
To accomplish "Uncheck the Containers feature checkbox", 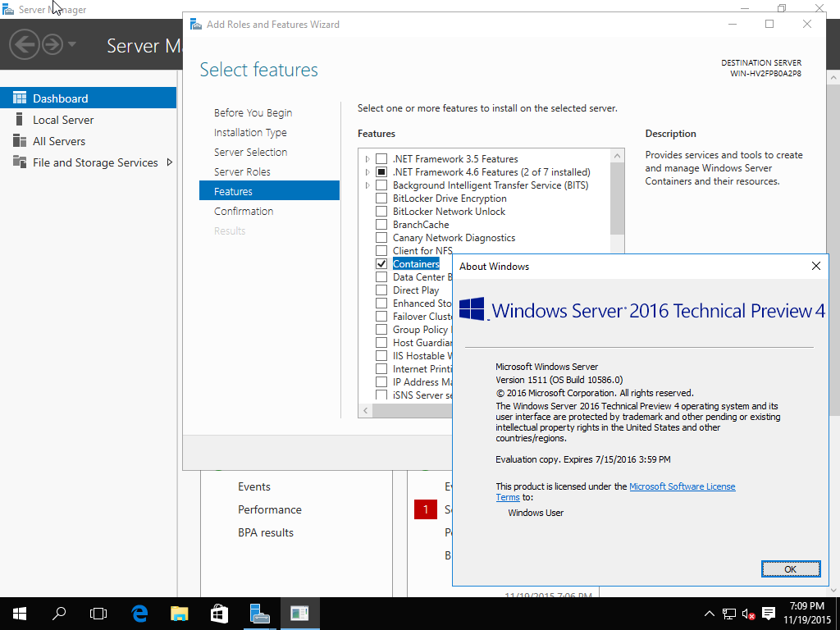I will pos(381,264).
